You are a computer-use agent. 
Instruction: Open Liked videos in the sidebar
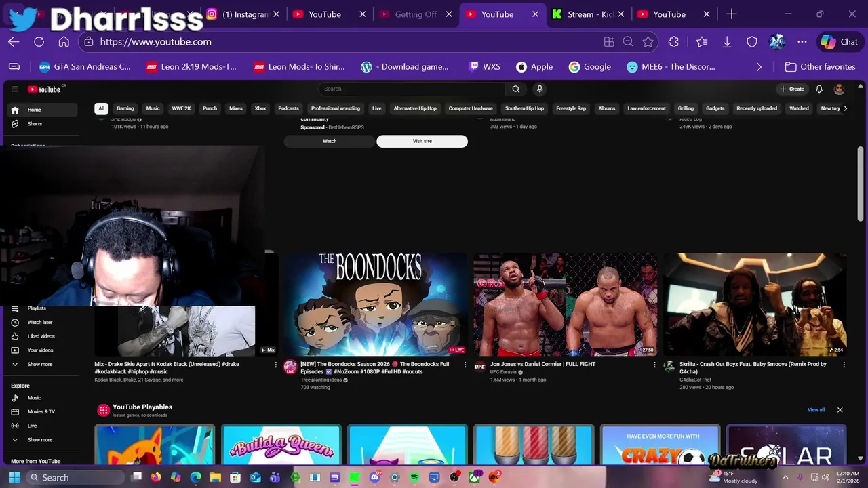tap(41, 336)
